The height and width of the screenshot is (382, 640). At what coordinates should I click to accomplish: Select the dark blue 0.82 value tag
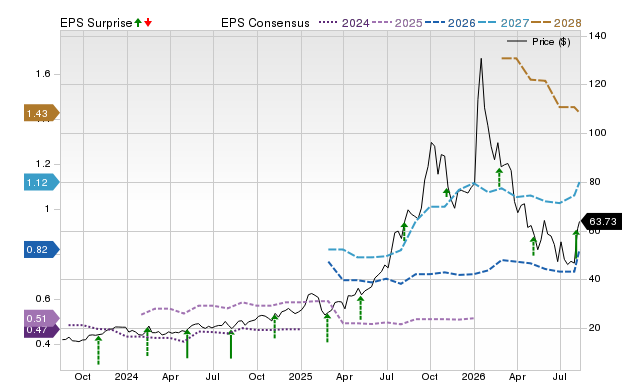point(42,249)
